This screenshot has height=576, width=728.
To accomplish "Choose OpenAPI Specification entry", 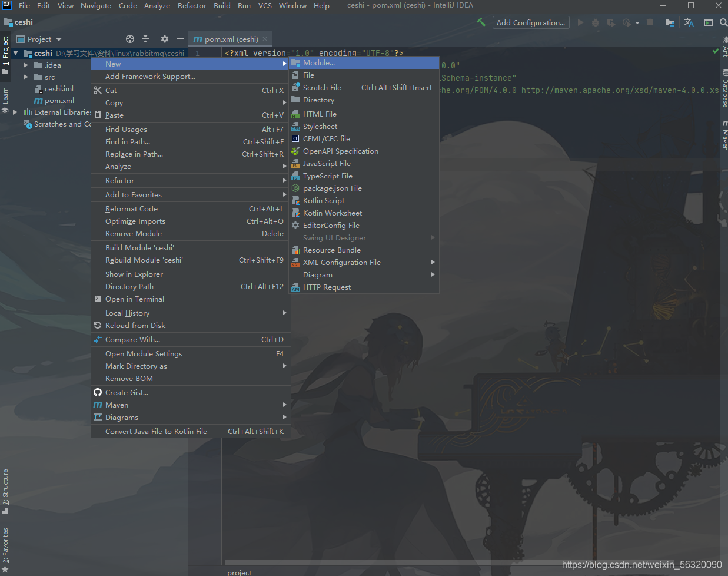I will click(x=365, y=151).
